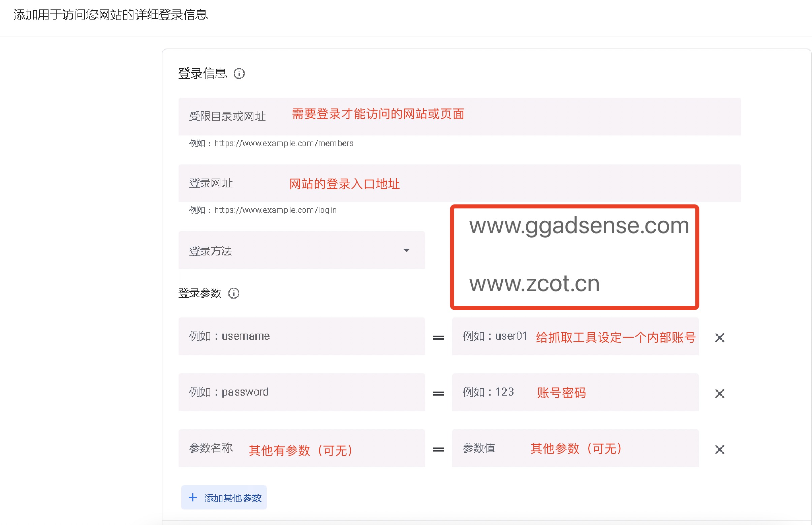This screenshot has width=812, height=525.
Task: Click the 参数值 input field
Action: pyautogui.click(x=575, y=448)
